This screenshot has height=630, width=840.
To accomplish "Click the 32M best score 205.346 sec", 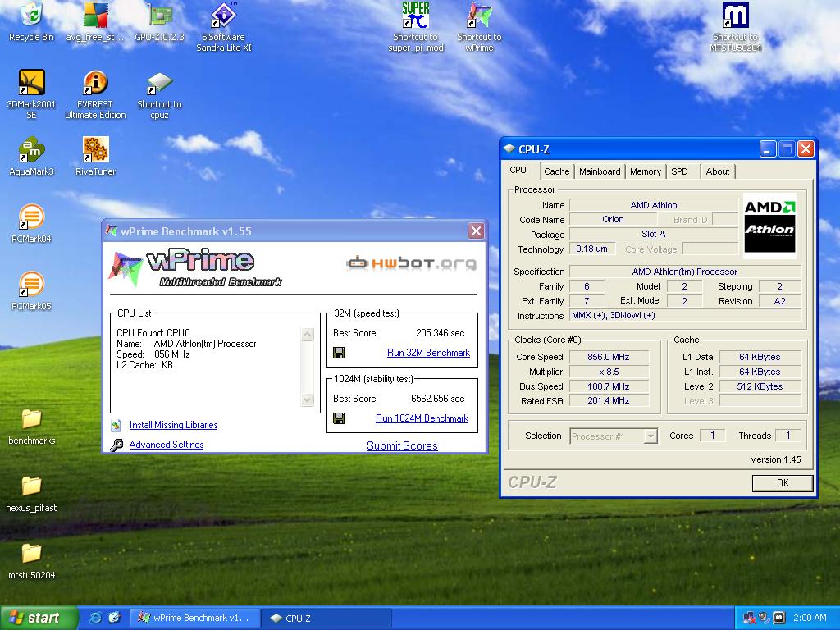I will (440, 333).
